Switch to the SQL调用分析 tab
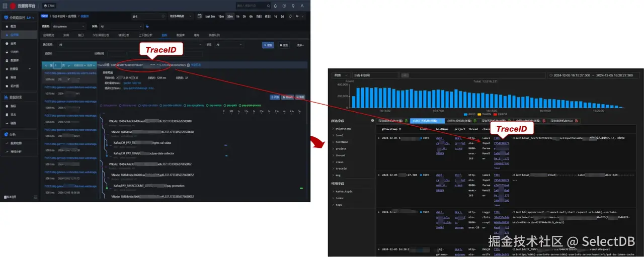This screenshot has width=644, height=257. [x=101, y=35]
